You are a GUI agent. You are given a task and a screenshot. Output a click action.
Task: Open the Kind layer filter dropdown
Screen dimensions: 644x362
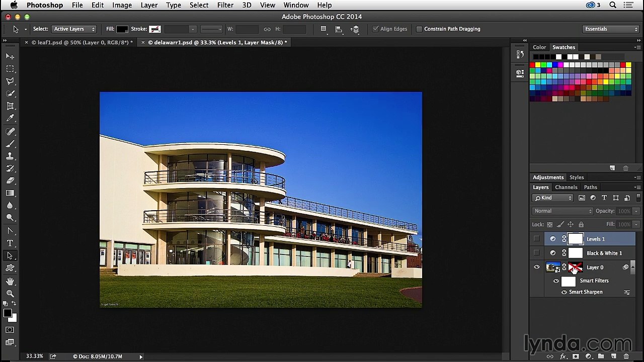coord(553,198)
